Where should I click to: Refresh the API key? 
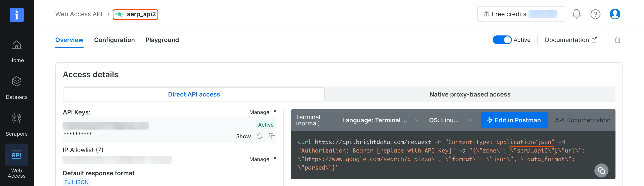point(259,136)
